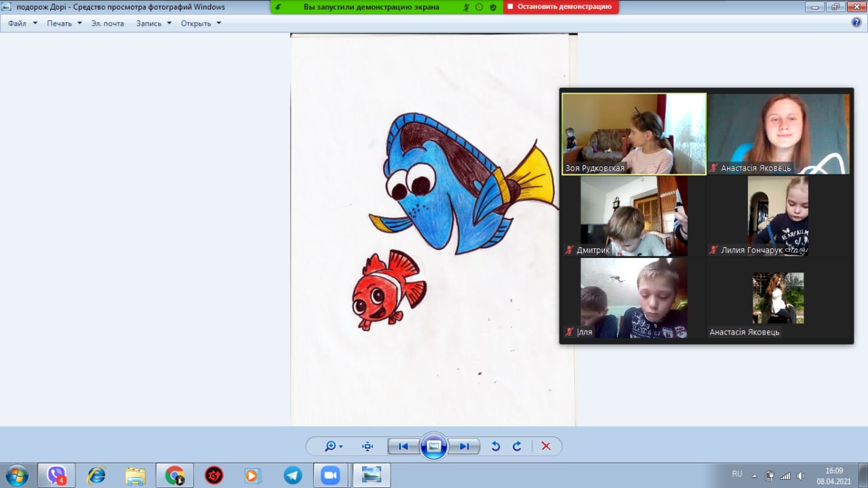Go to the previous photo
The image size is (868, 488).
pyautogui.click(x=403, y=446)
